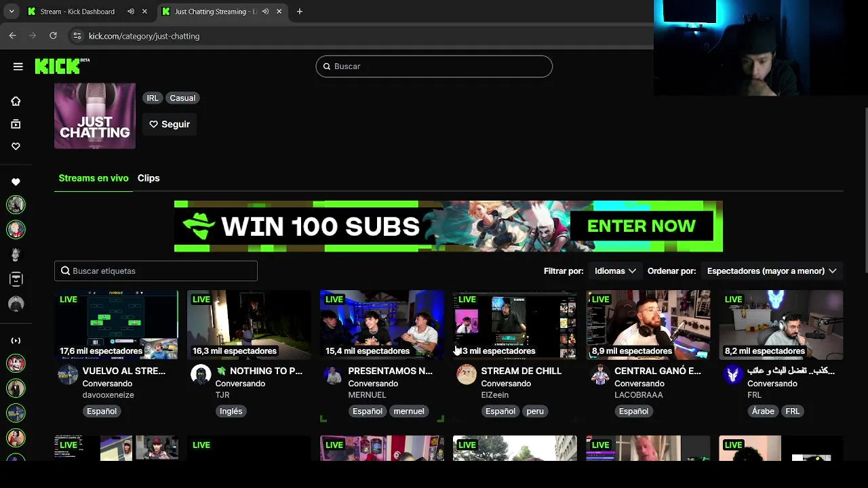
Task: Open davooxeneize channel avatar
Action: tap(67, 374)
